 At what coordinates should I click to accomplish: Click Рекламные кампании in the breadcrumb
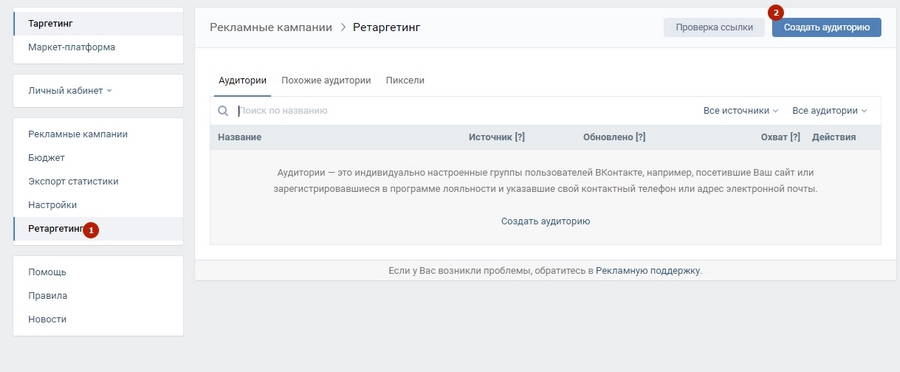tap(271, 27)
